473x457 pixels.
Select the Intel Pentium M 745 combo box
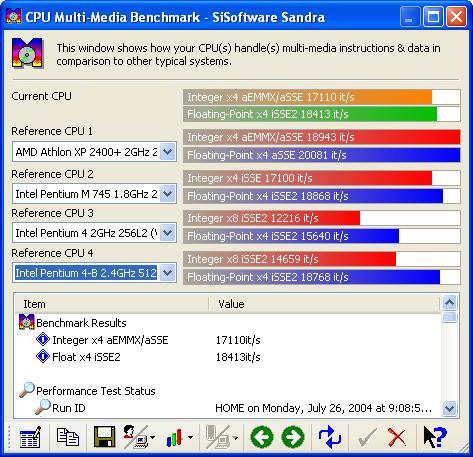pyautogui.click(x=94, y=194)
